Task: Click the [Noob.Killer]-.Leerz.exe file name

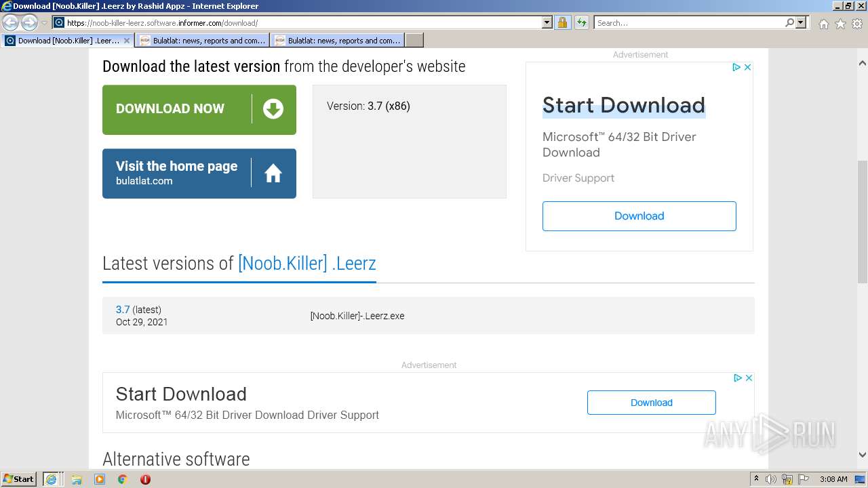Action: coord(357,316)
